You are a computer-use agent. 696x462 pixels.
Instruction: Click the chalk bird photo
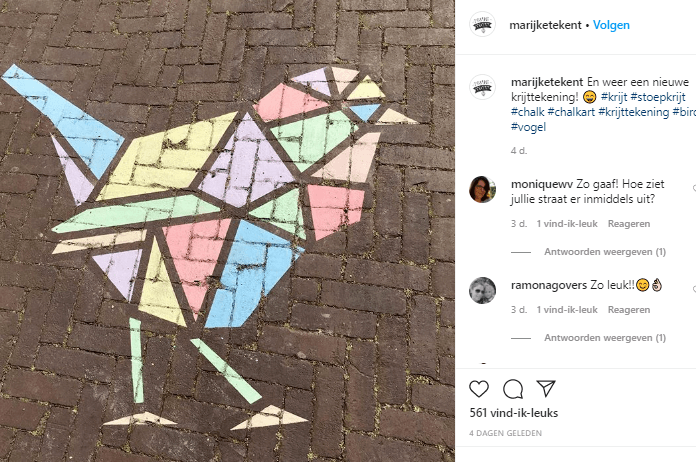(227, 231)
